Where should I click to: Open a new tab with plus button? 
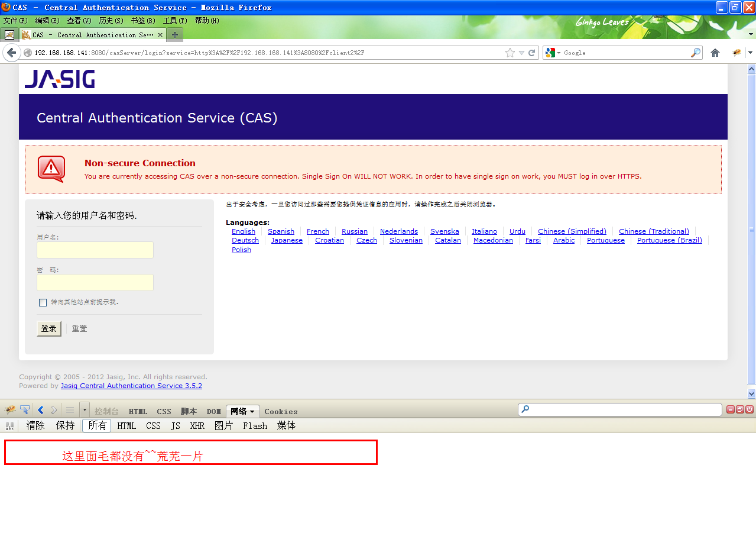[174, 35]
